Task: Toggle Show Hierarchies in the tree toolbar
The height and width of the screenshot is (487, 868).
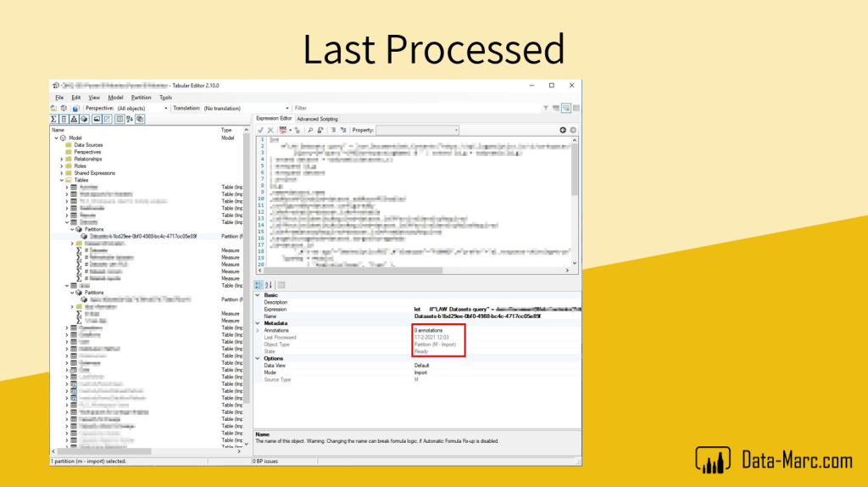Action: [x=74, y=119]
